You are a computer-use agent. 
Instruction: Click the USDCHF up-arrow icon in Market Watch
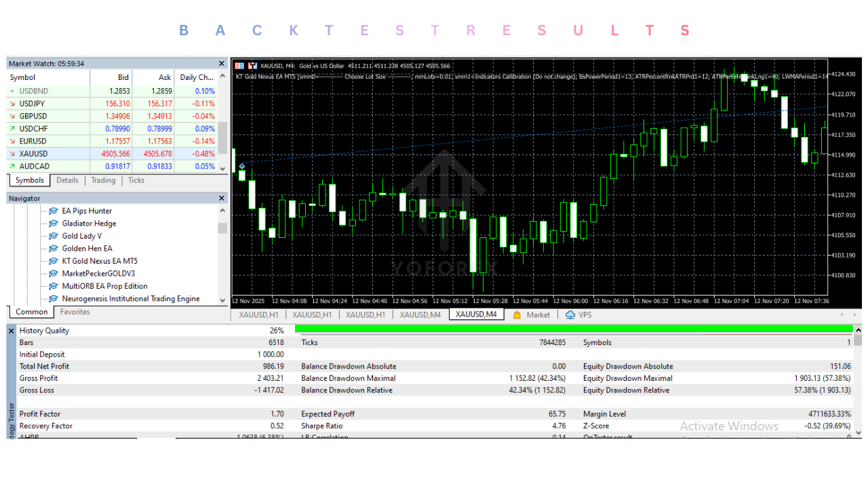pos(12,129)
